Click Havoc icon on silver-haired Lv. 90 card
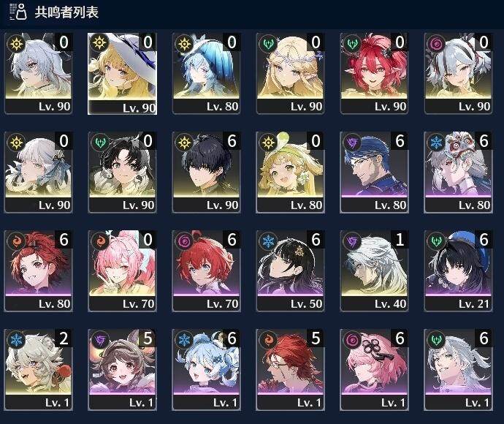 (437, 43)
